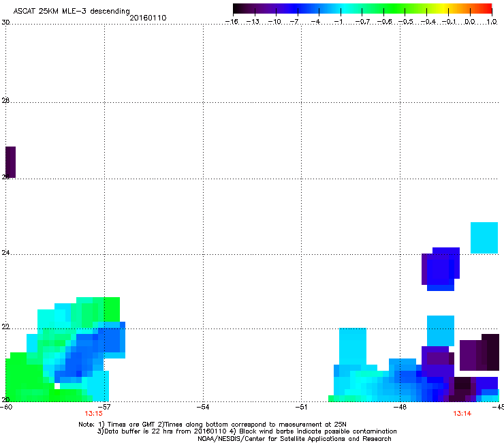The image size is (504, 443).
Task: Click the note line 'Data buffer is 22 hrs'
Action: 135,431
